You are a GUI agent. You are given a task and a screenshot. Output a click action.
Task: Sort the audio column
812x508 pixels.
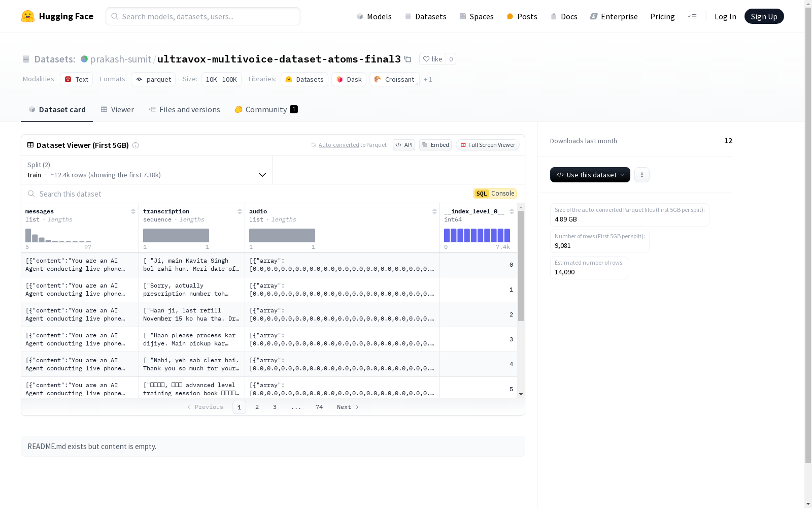click(434, 211)
